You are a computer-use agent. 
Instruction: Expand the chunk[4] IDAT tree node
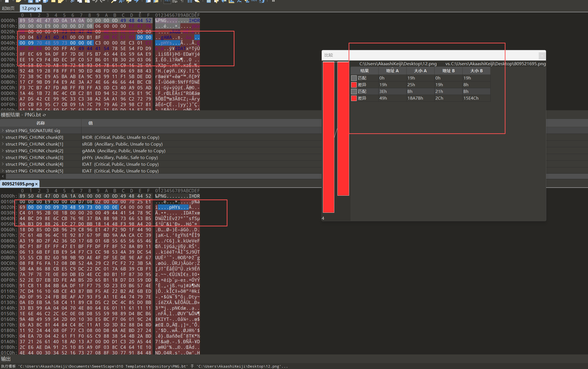[x=3, y=164]
